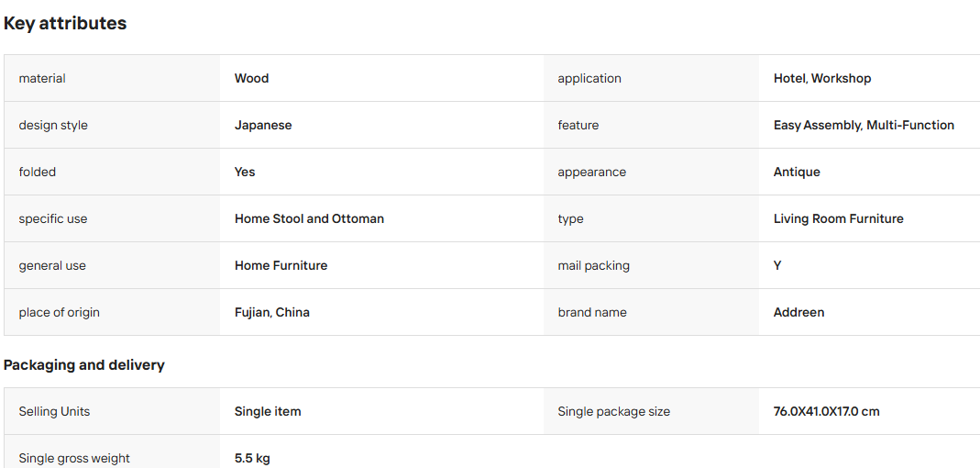Click the Single item selling units value

[268, 411]
